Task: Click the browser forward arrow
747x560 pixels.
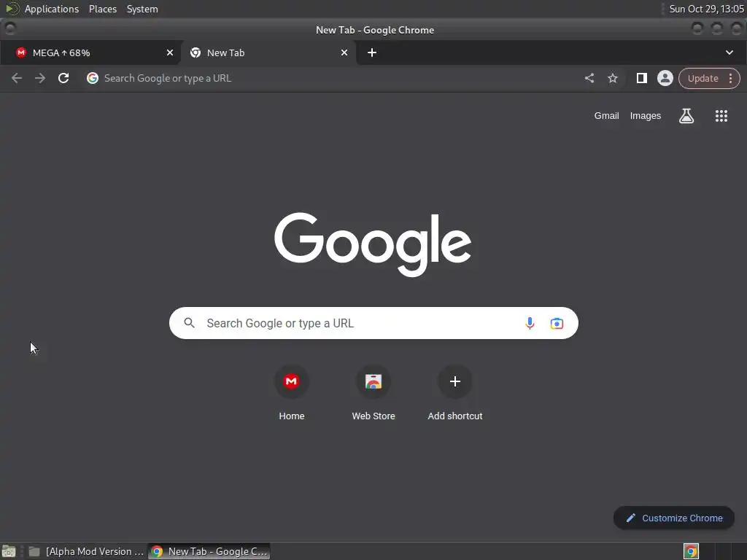Action: pyautogui.click(x=40, y=78)
